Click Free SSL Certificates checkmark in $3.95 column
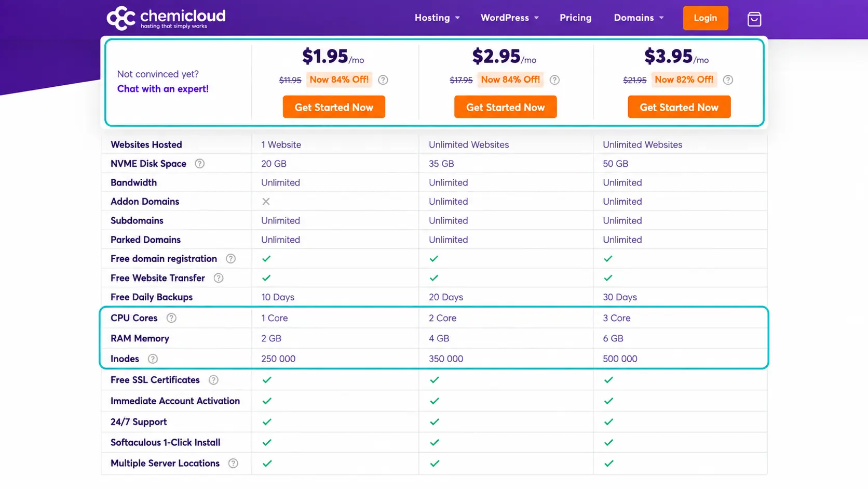868x489 pixels. point(608,380)
